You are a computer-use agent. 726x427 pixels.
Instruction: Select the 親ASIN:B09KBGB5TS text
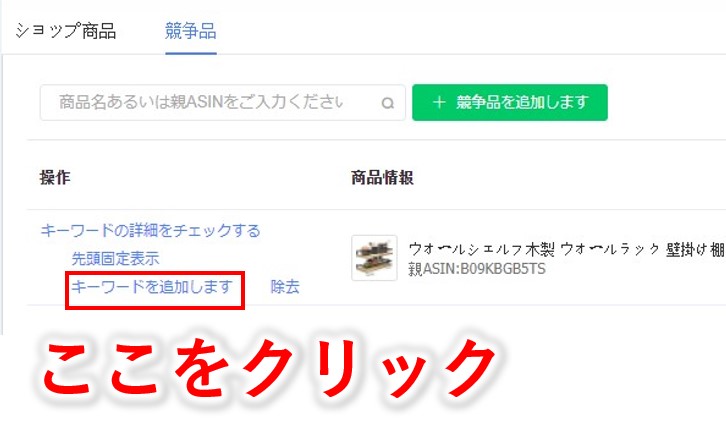(x=477, y=269)
